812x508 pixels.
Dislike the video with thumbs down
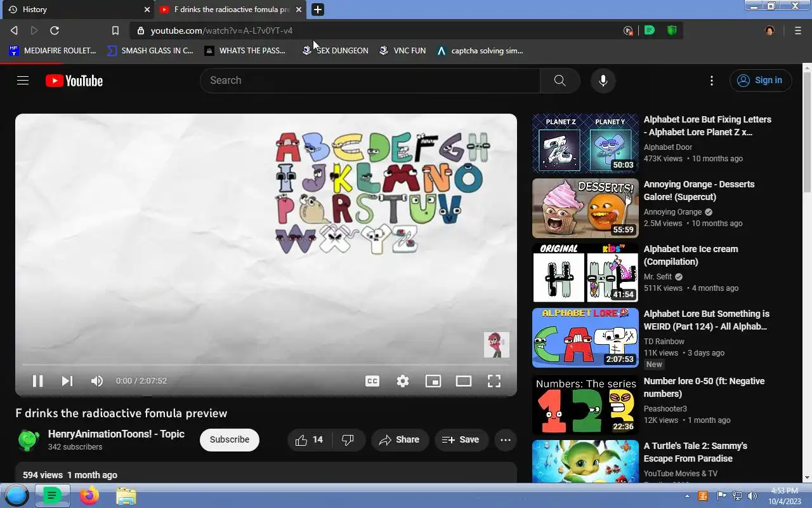tap(348, 440)
